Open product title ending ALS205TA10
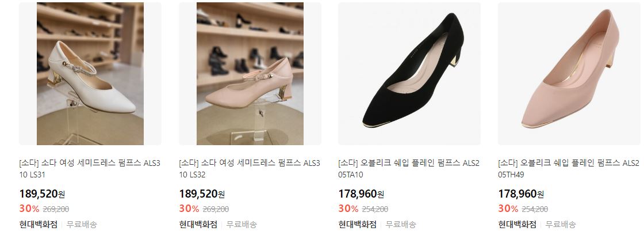644x250 pixels. click(x=409, y=169)
